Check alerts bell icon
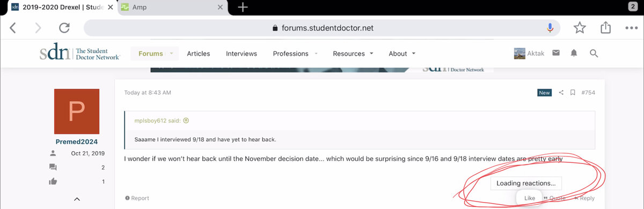644x209 pixels. click(574, 53)
